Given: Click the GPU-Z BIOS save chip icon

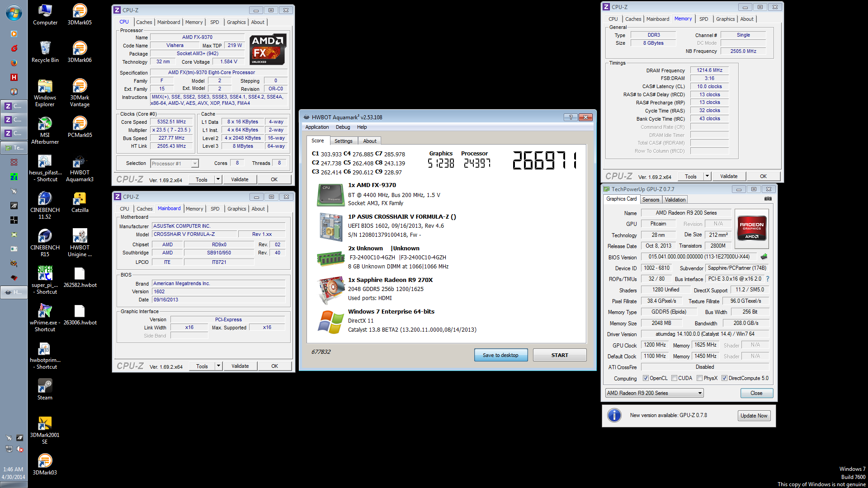Looking at the screenshot, I should tap(764, 257).
